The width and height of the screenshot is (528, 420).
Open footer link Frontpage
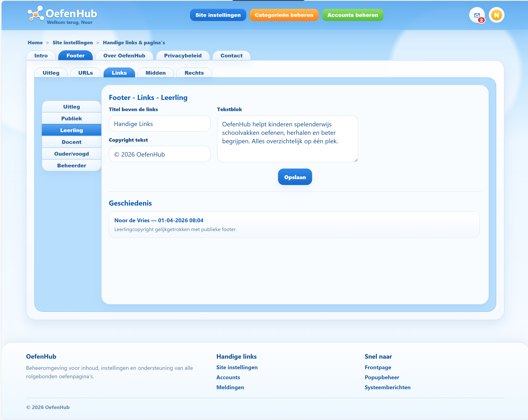[x=378, y=367]
